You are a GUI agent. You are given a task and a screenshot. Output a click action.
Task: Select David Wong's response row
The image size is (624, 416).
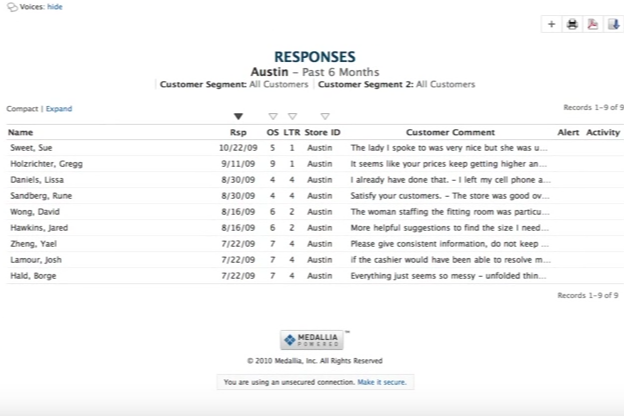click(35, 212)
